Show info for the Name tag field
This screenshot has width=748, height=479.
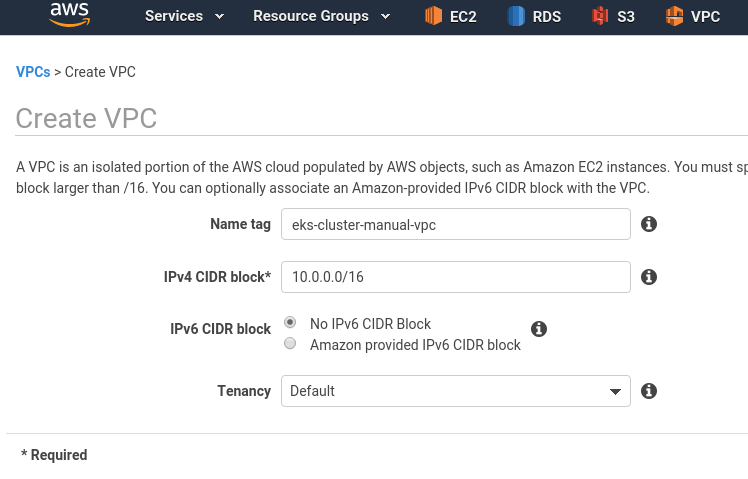pyautogui.click(x=649, y=224)
